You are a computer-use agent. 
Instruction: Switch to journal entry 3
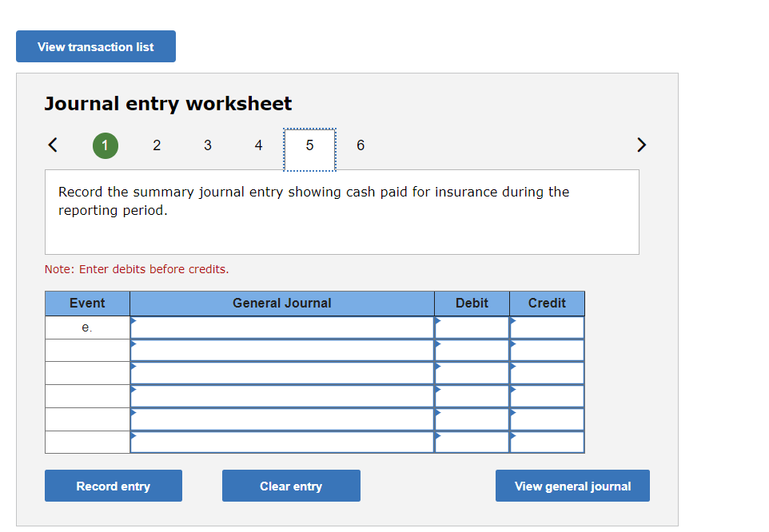pyautogui.click(x=207, y=145)
